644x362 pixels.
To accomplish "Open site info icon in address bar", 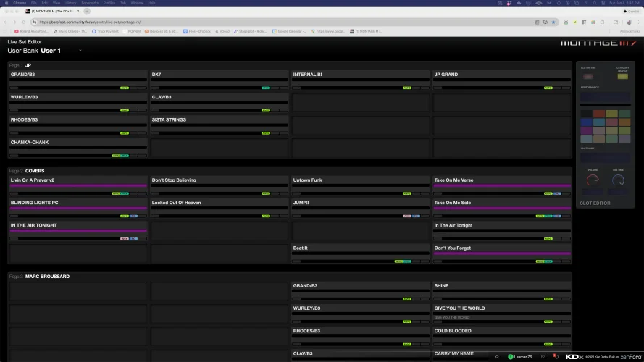I will (x=35, y=22).
